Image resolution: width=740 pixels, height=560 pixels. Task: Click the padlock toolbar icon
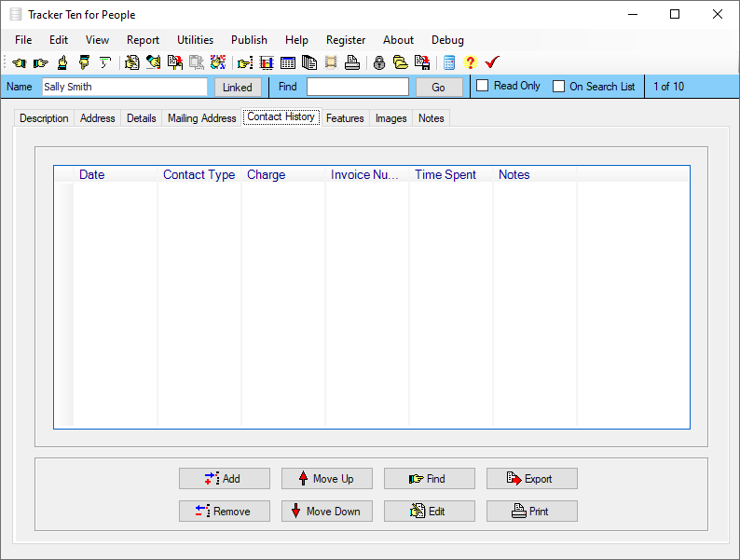(x=379, y=62)
